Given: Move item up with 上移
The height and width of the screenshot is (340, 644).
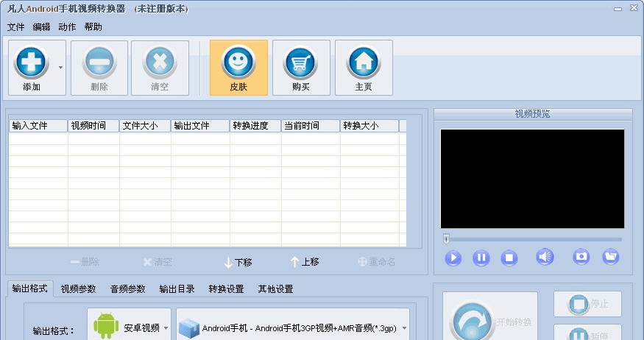Looking at the screenshot, I should pos(305,261).
